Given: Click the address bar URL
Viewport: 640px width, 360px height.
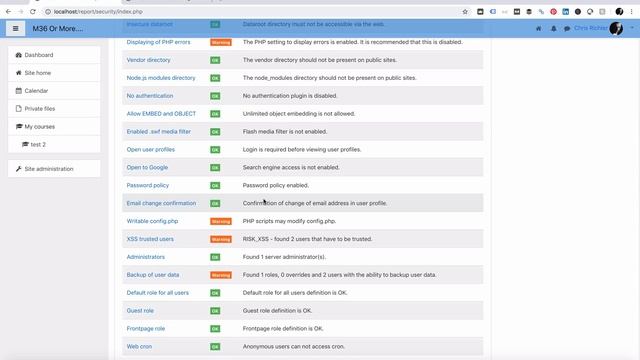Looking at the screenshot, I should [x=98, y=12].
